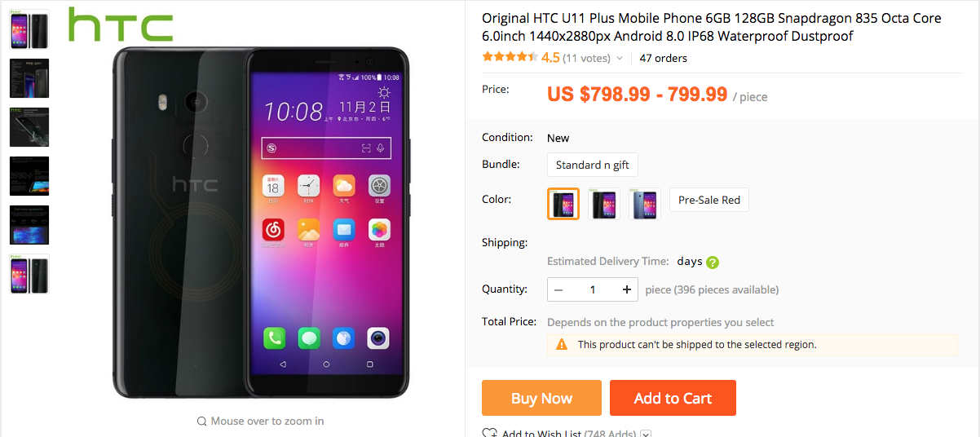Select the first black color swatch
The width and height of the screenshot is (980, 437).
click(x=563, y=203)
